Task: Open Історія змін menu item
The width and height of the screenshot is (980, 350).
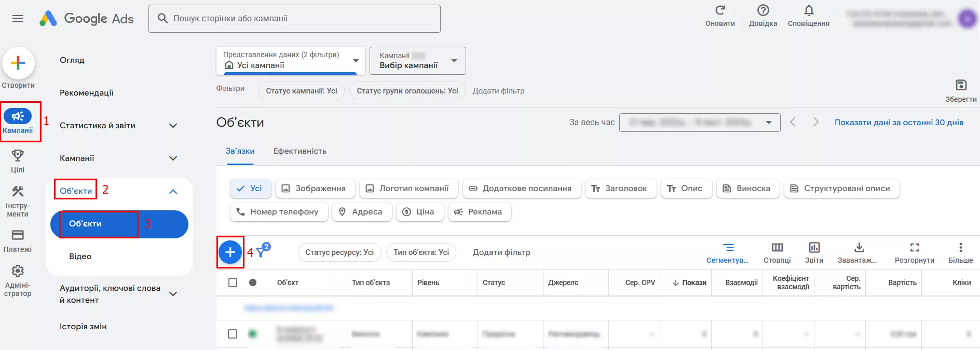Action: [x=83, y=327]
